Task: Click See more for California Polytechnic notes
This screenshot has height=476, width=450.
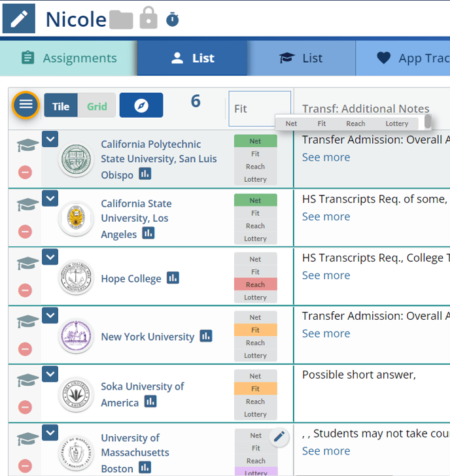Action: click(x=326, y=157)
